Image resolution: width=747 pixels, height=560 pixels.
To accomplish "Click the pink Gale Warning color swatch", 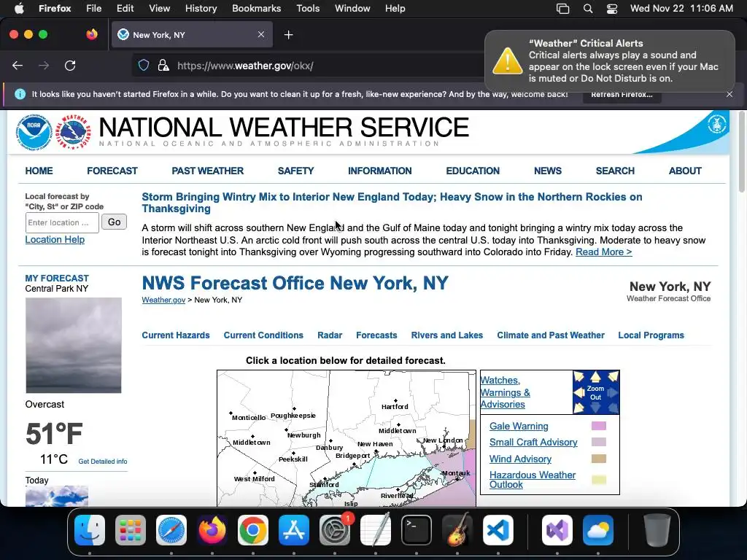I will point(598,426).
